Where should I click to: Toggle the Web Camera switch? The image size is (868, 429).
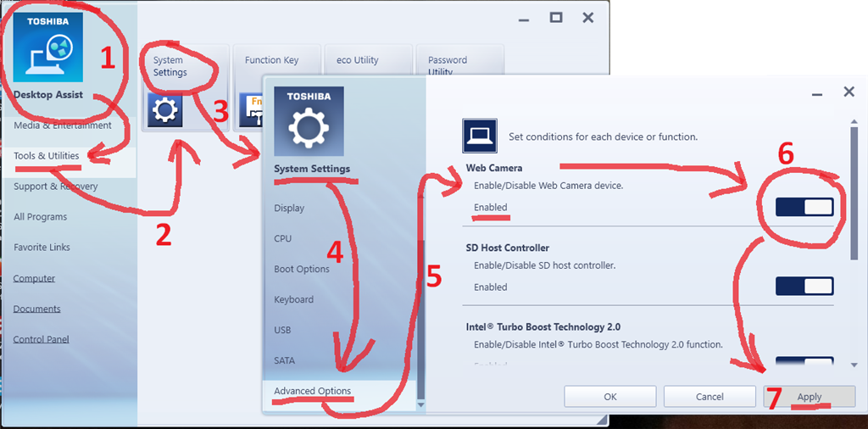tap(804, 207)
